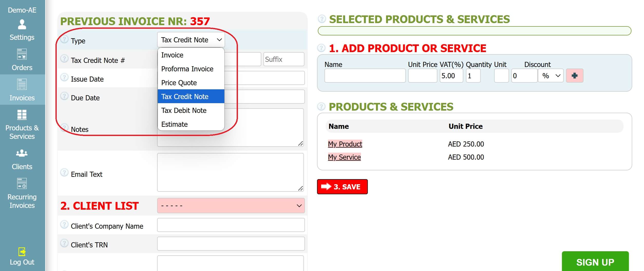
Task: Click the plus icon to add product
Action: pyautogui.click(x=574, y=76)
